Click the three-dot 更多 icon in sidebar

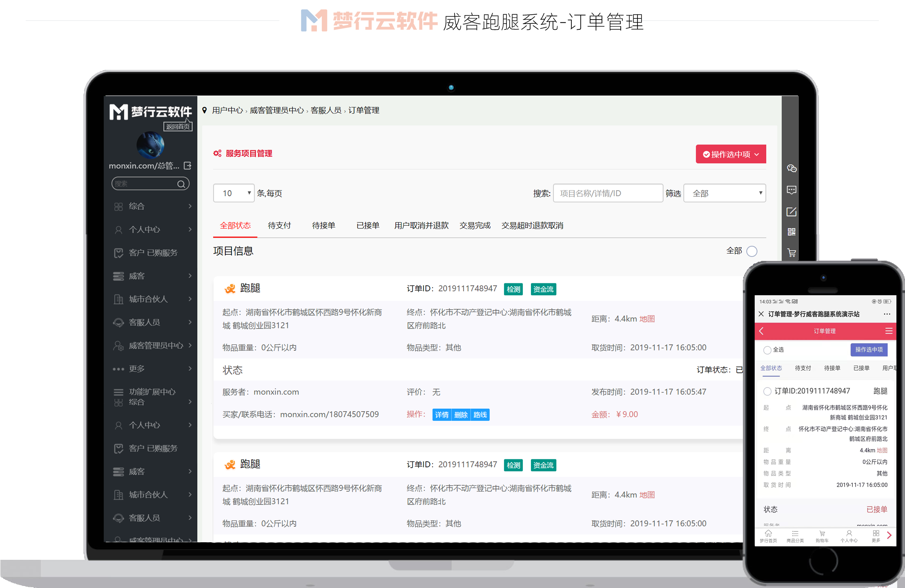point(118,369)
